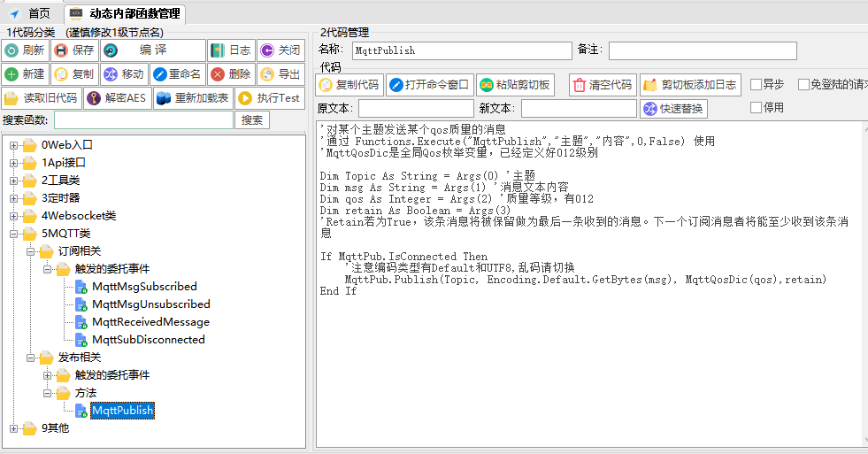868x454 pixels.
Task: Click the 搜索 search button
Action: point(252,120)
